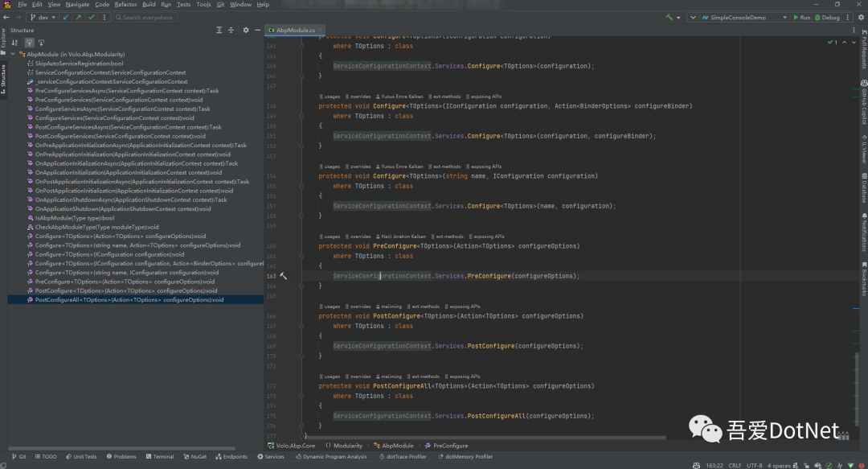Open the dev branch dropdown

coord(43,18)
